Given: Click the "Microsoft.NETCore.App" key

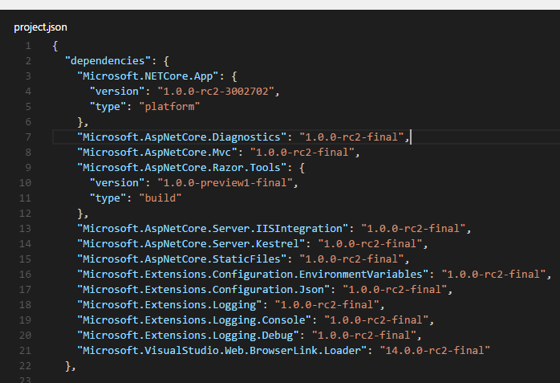Looking at the screenshot, I should tap(148, 76).
